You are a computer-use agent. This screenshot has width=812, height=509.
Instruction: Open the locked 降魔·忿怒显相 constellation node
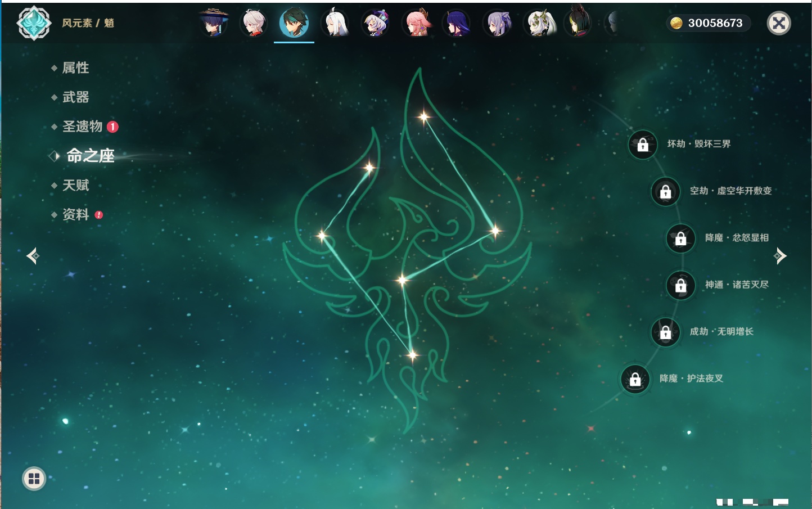coord(681,238)
